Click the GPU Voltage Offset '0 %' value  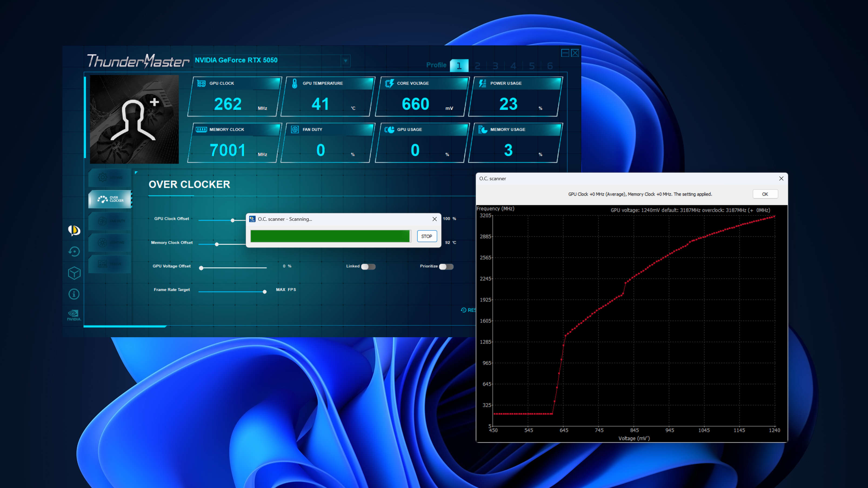(287, 266)
